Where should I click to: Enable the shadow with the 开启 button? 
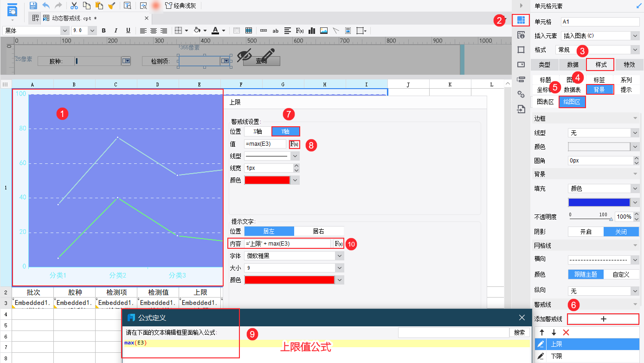(586, 231)
